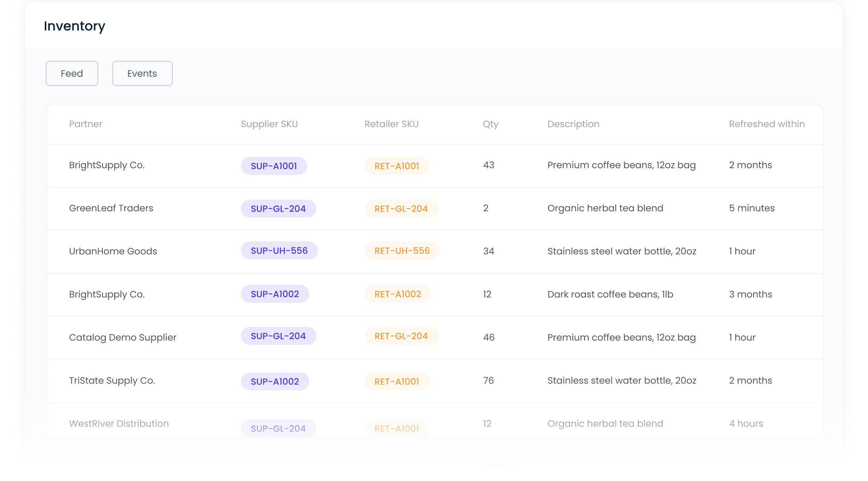Click the TriState Supply Co. partner name
868x481 pixels.
point(112,380)
